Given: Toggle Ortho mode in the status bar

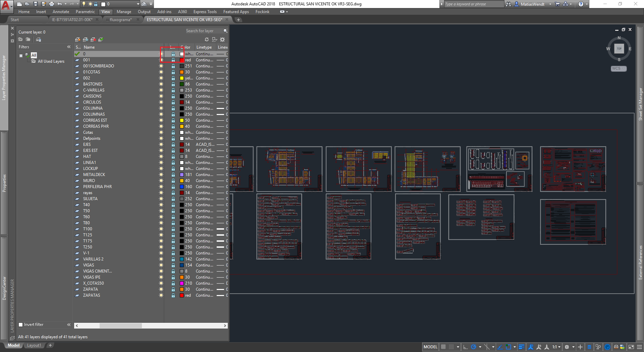Looking at the screenshot, I should (466, 347).
